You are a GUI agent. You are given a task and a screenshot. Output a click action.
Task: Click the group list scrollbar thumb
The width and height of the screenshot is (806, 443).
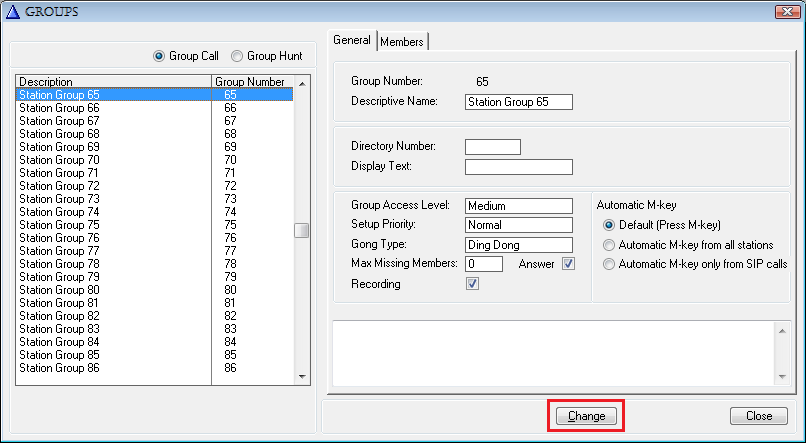tap(302, 231)
